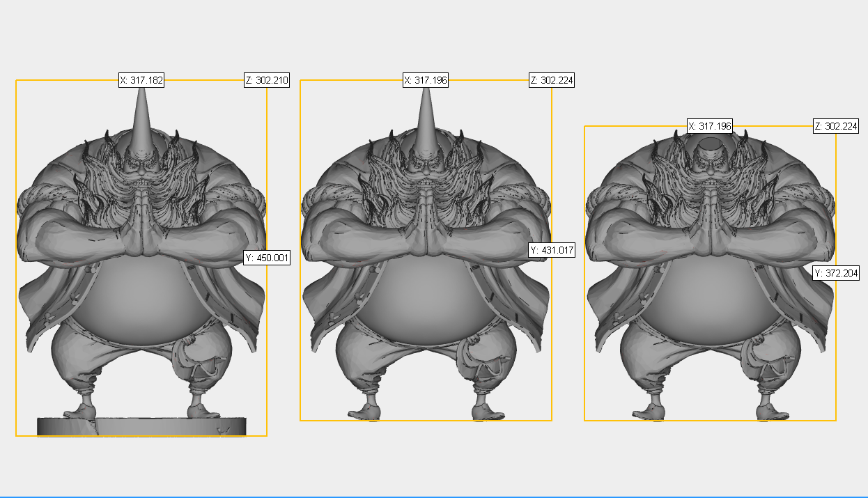Select middle model's Z: 302.224 label
This screenshot has height=498, width=868.
coord(552,80)
